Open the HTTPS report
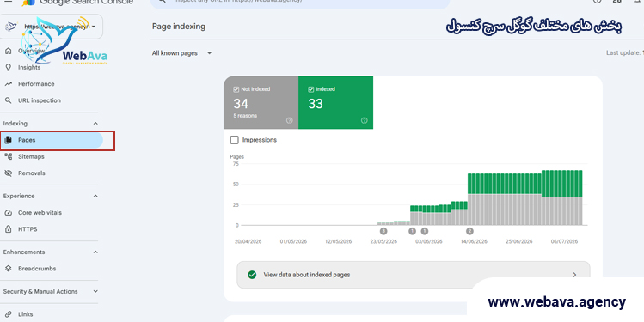 [28, 229]
